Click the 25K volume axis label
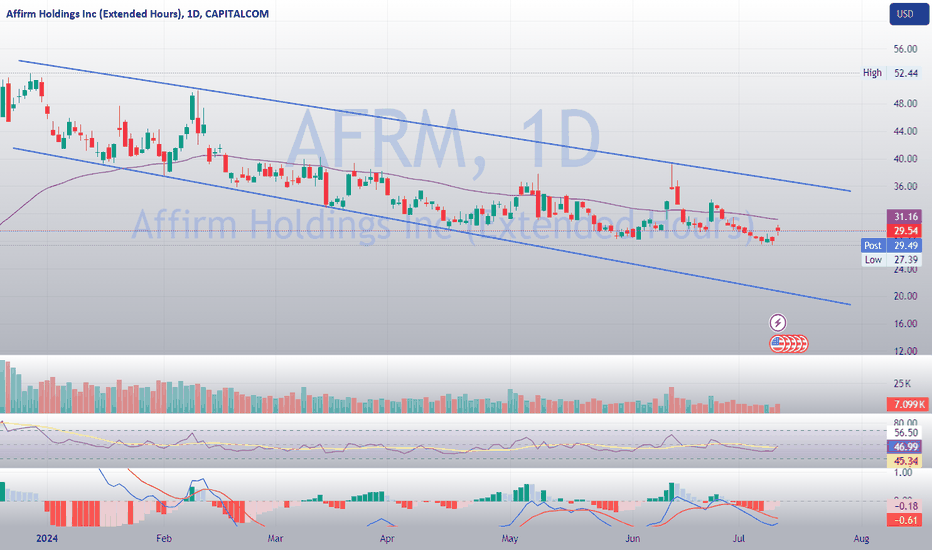932x550 pixels. pyautogui.click(x=902, y=384)
